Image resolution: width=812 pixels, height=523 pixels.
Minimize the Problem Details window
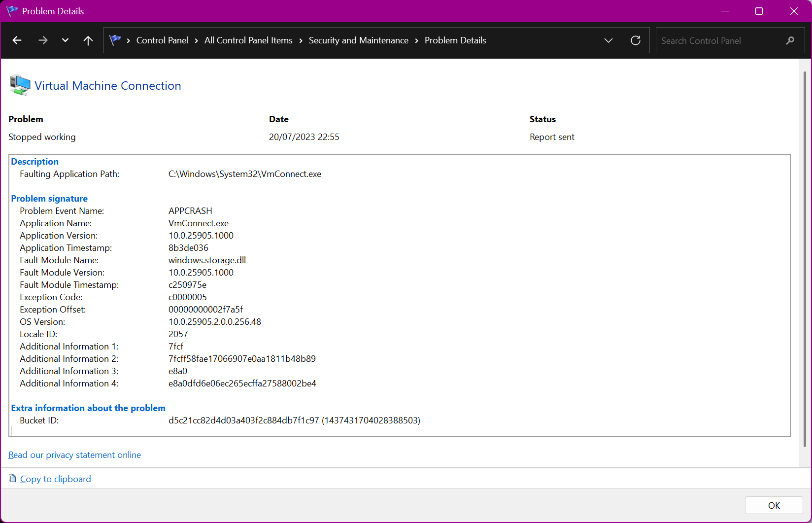click(725, 11)
